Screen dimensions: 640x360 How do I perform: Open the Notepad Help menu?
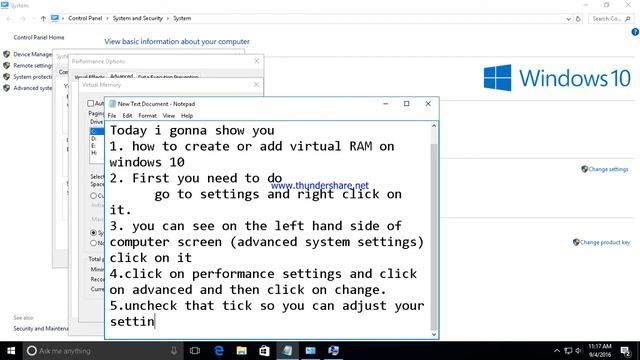coord(187,116)
